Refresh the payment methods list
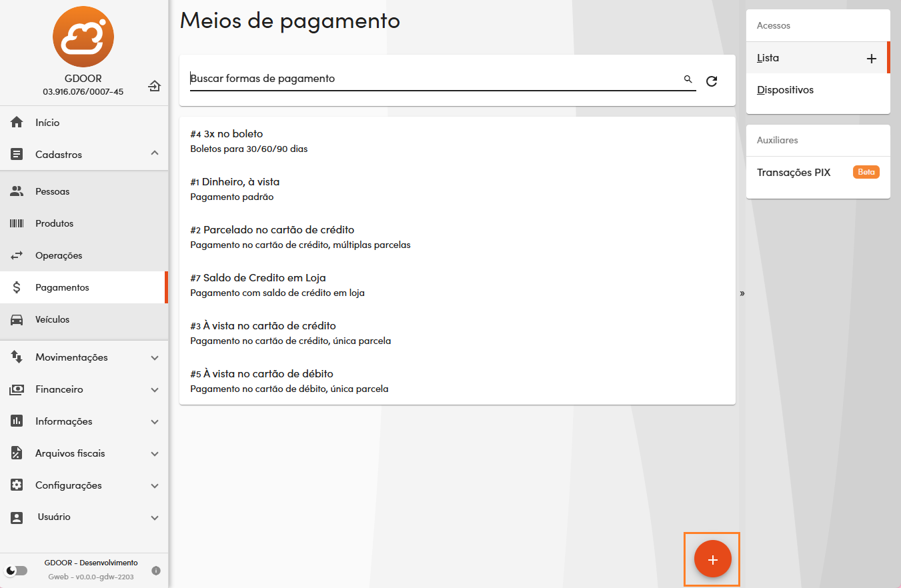Screen dimensions: 901x588 [712, 81]
